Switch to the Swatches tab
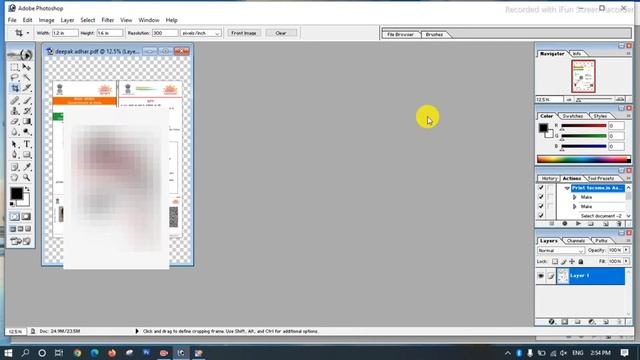 point(572,116)
